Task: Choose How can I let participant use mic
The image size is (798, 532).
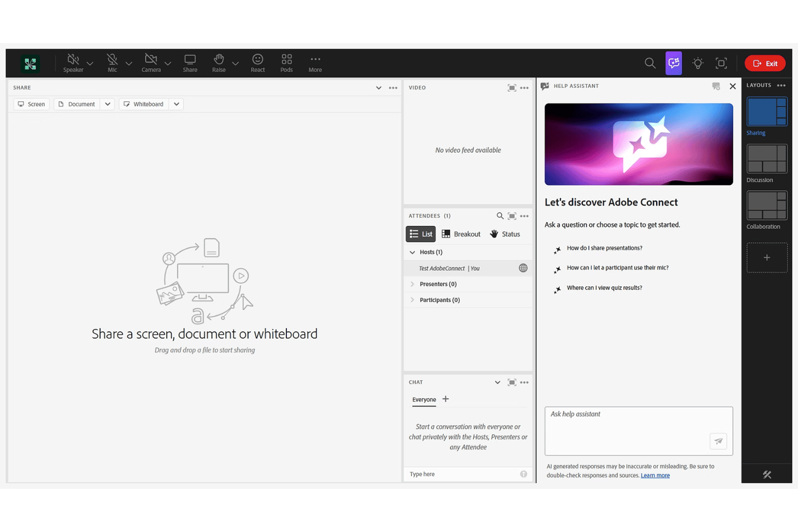Action: click(617, 268)
